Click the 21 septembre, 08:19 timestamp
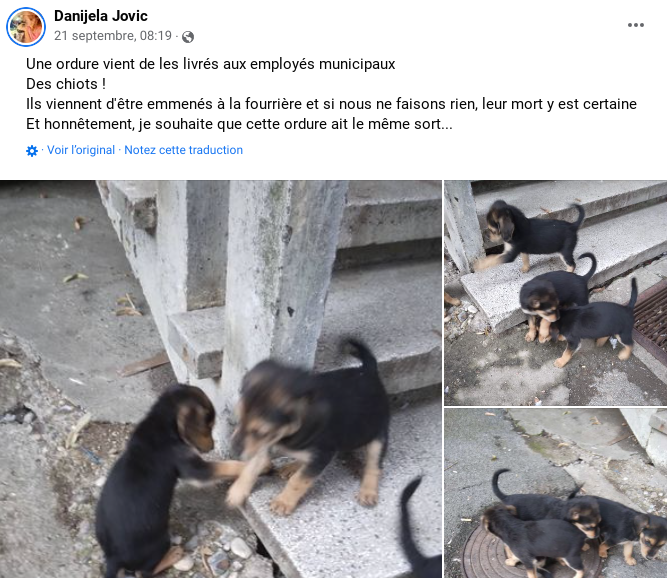The image size is (667, 578). [113, 36]
